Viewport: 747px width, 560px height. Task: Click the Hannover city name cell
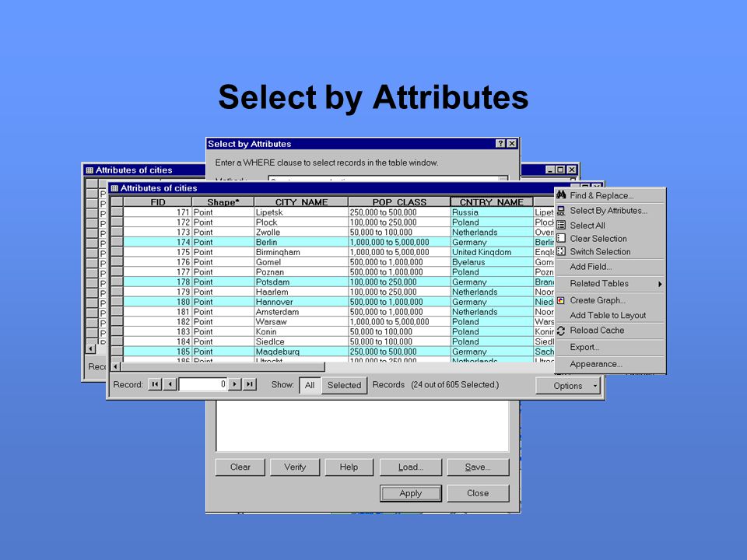click(x=301, y=302)
